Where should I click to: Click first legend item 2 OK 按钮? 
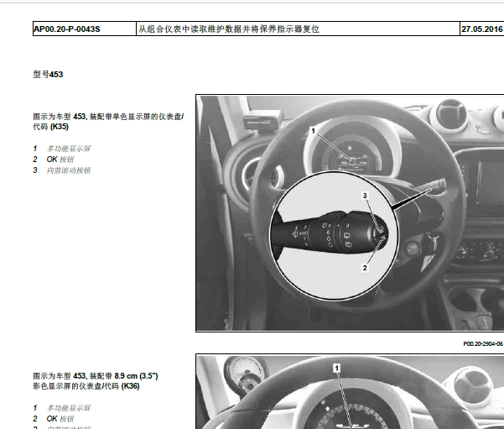54,160
